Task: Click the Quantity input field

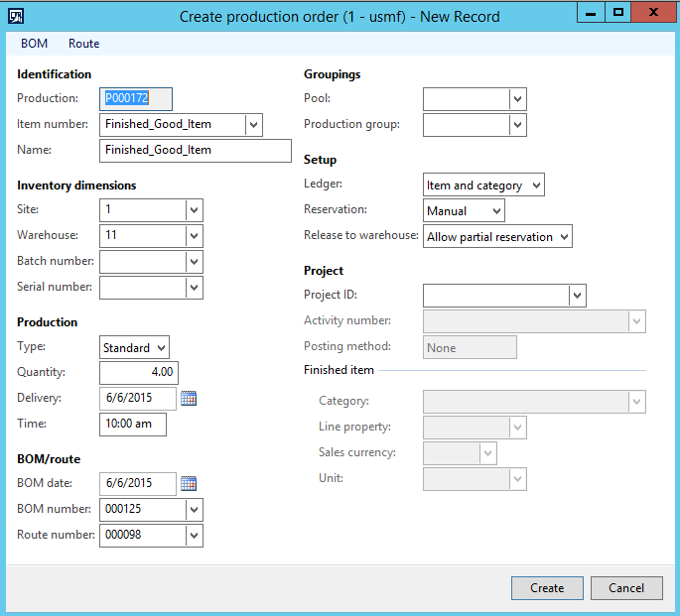Action: click(139, 373)
